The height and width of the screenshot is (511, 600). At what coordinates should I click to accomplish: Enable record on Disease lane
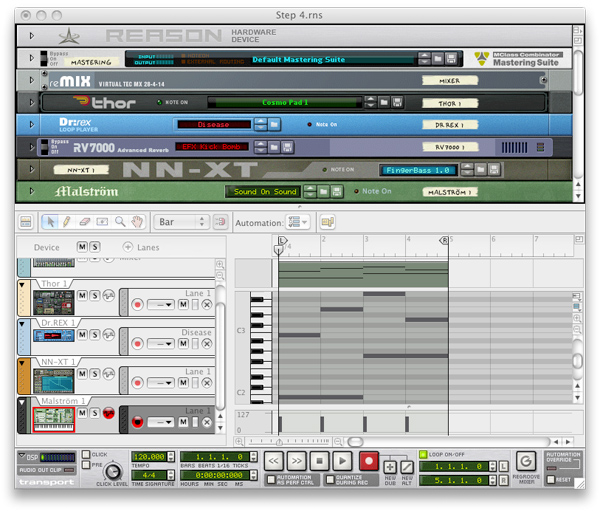[x=137, y=344]
